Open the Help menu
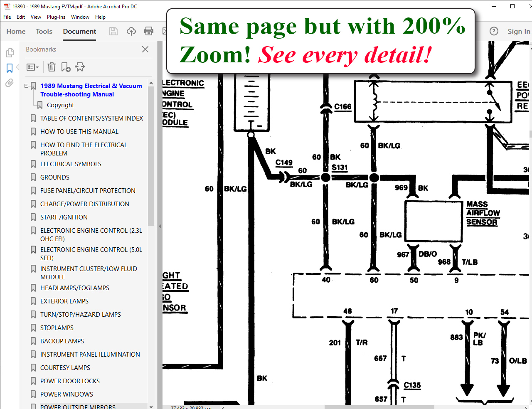This screenshot has width=532, height=409. point(100,17)
